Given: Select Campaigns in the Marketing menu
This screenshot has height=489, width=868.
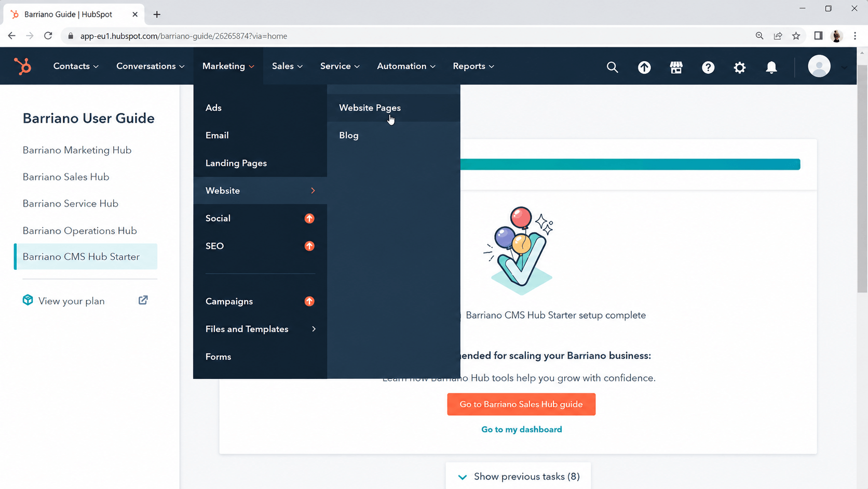Looking at the screenshot, I should tap(229, 301).
